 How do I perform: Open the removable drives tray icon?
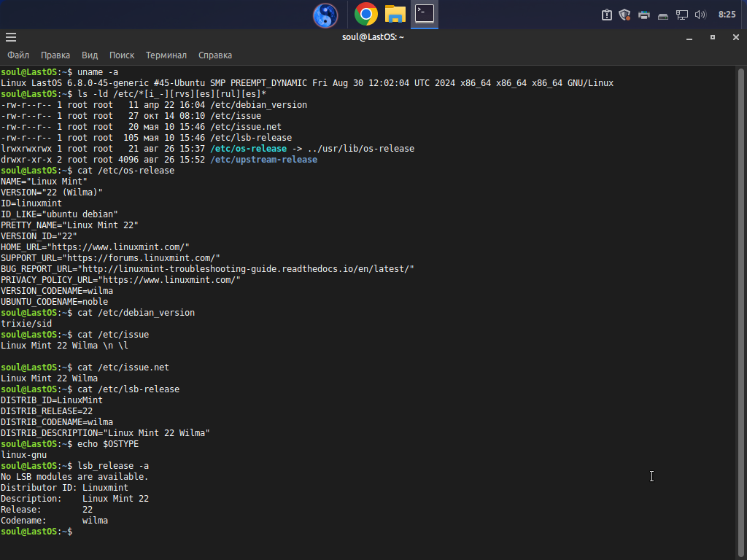(x=662, y=17)
